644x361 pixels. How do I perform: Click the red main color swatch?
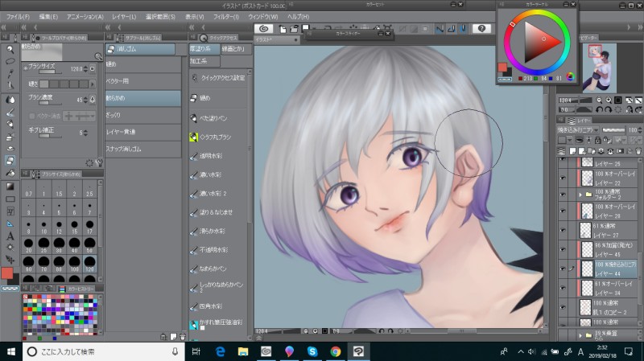coord(7,273)
